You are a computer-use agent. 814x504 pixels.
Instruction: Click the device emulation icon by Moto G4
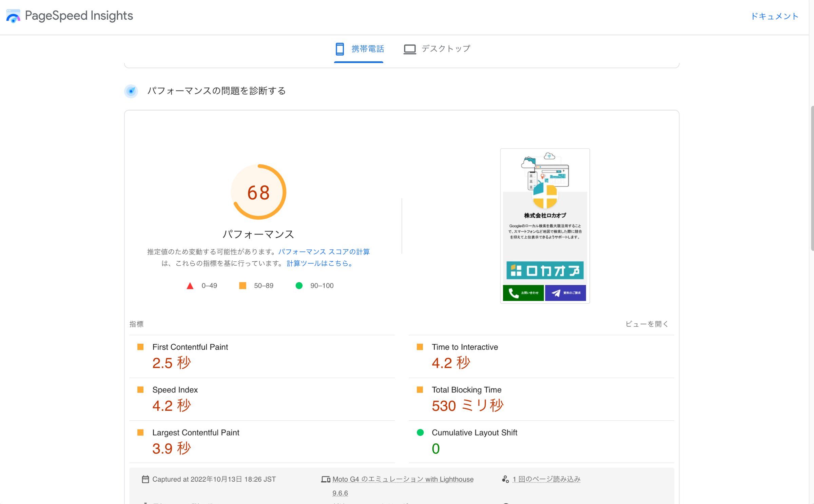pyautogui.click(x=326, y=479)
